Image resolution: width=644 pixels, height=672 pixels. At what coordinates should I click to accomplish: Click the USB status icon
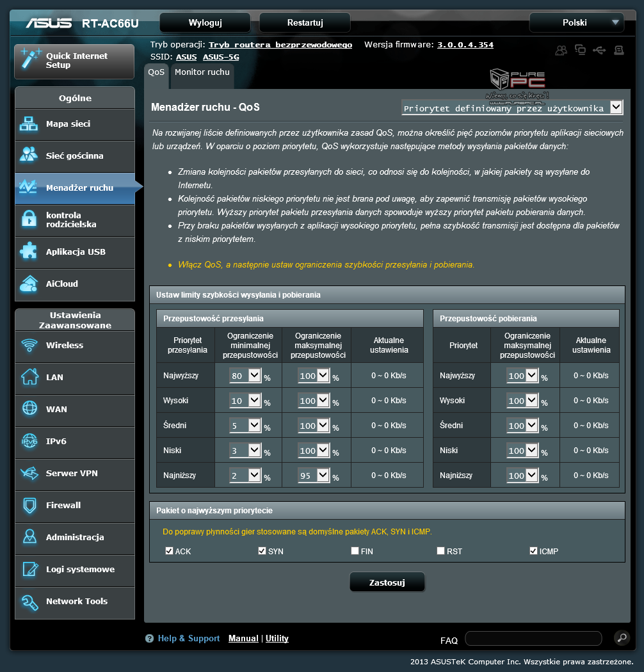[599, 51]
